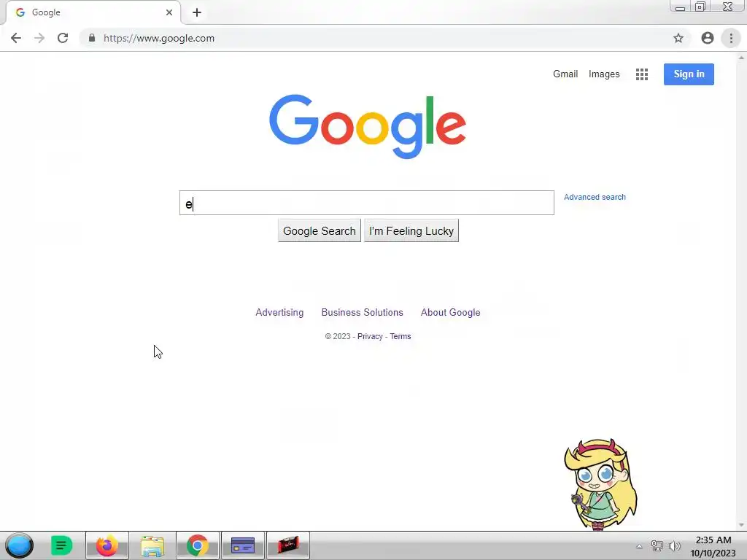Open the Start menu orb

[x=19, y=545]
